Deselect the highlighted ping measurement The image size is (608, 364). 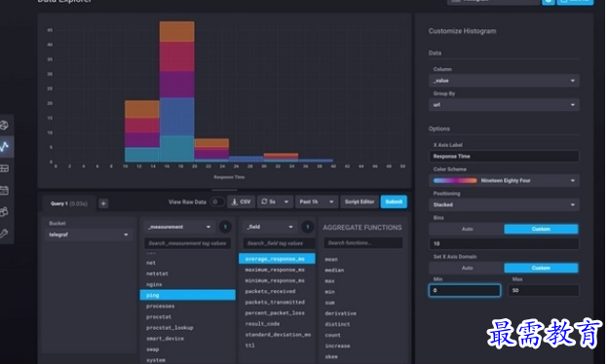click(x=187, y=295)
